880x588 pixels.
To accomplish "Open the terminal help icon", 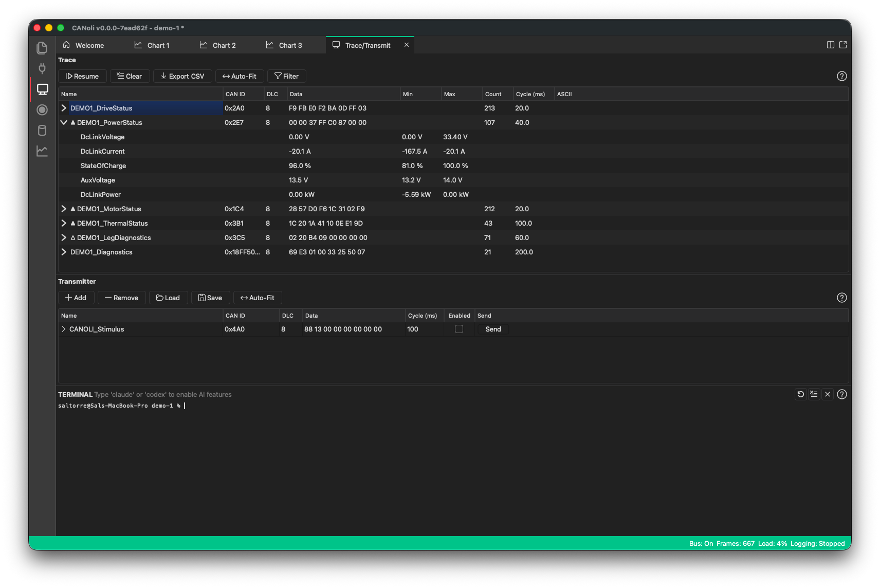I will 841,394.
